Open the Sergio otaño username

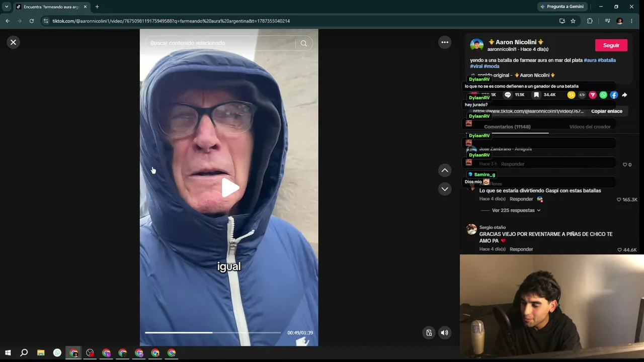(x=493, y=227)
